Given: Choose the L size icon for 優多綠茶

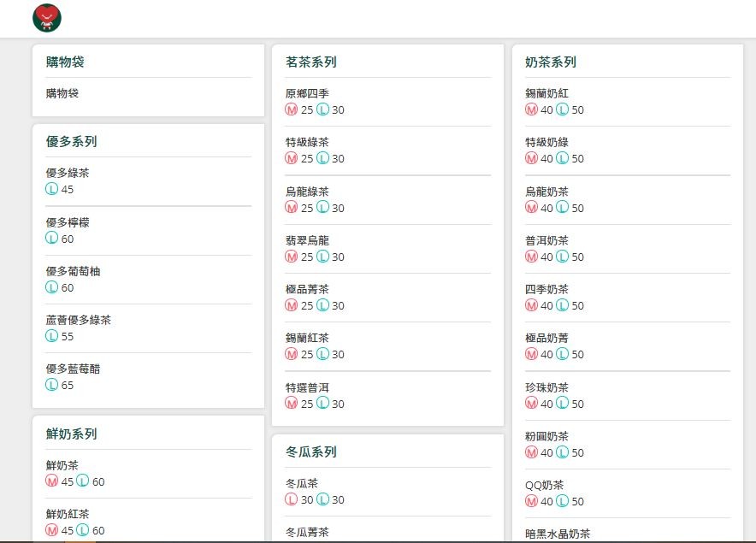Looking at the screenshot, I should pos(52,190).
